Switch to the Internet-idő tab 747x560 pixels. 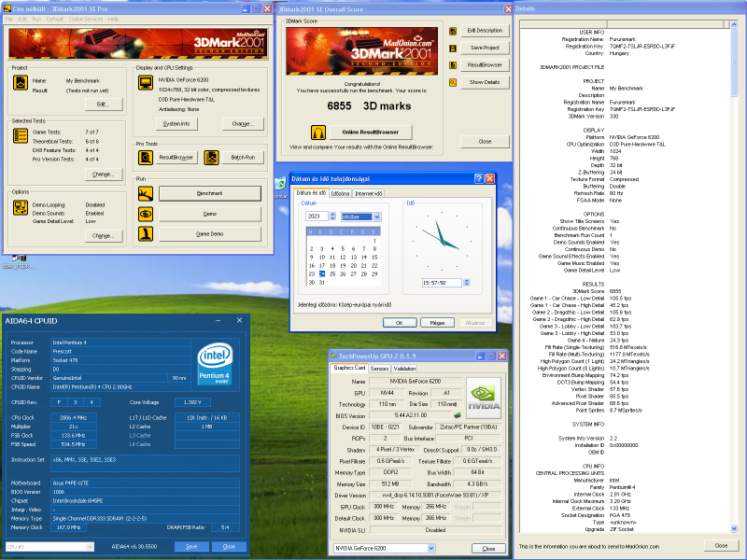click(x=368, y=193)
